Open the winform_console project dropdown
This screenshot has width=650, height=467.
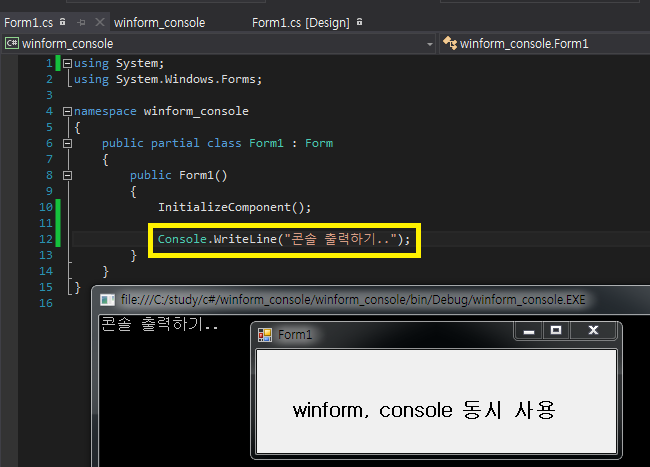click(430, 44)
